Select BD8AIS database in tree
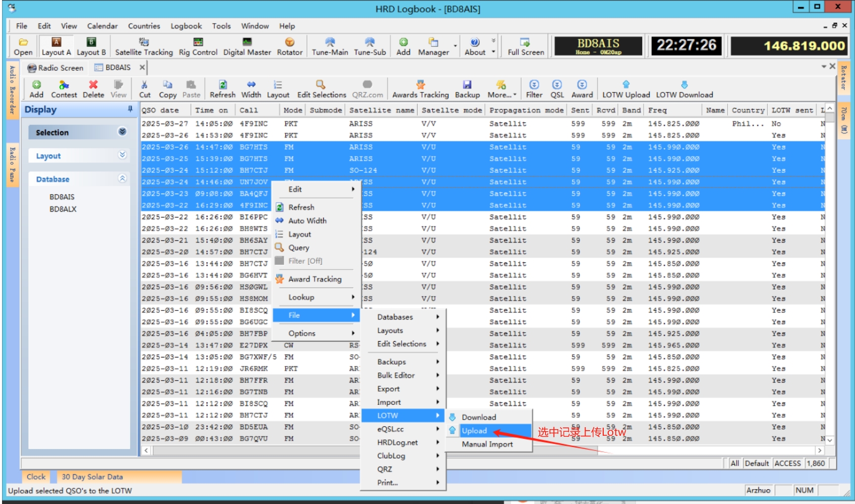 click(x=62, y=197)
